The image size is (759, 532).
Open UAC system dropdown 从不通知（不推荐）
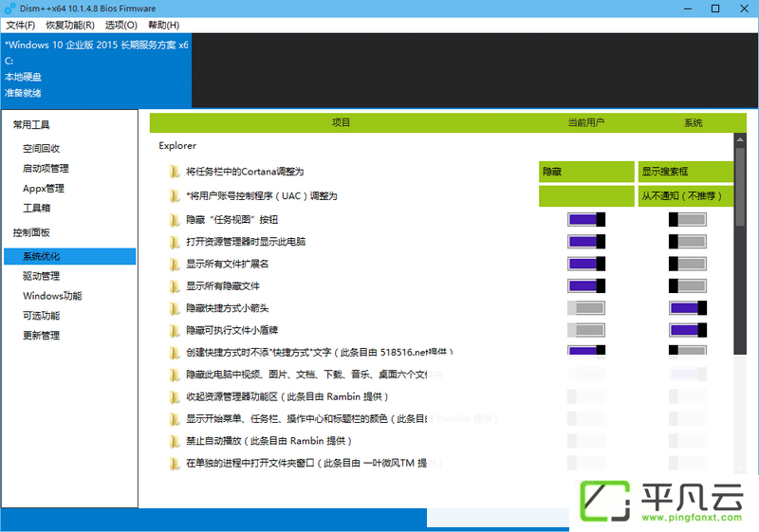[x=686, y=196]
